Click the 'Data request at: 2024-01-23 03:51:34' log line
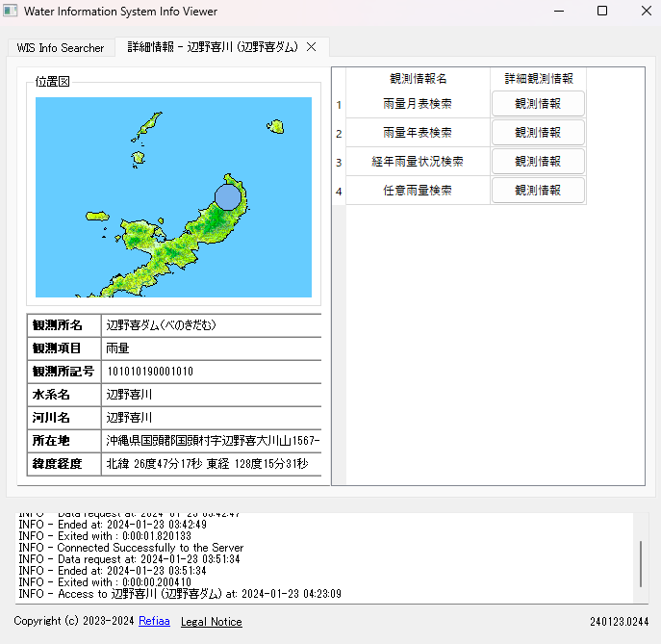This screenshot has height=644, width=661. (130, 559)
